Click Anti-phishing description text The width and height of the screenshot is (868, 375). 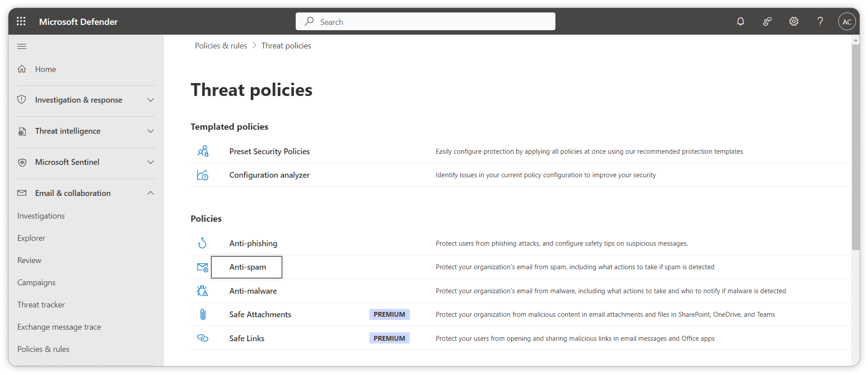click(x=561, y=243)
